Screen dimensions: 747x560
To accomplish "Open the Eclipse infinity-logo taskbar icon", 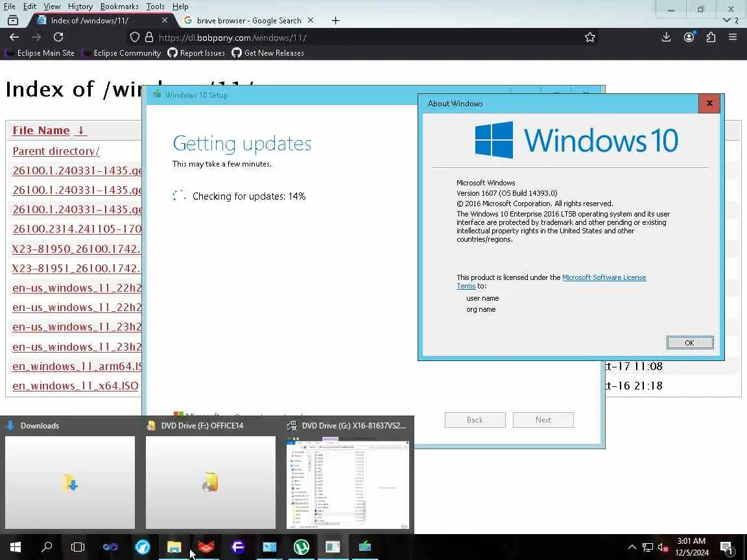I will [x=110, y=546].
